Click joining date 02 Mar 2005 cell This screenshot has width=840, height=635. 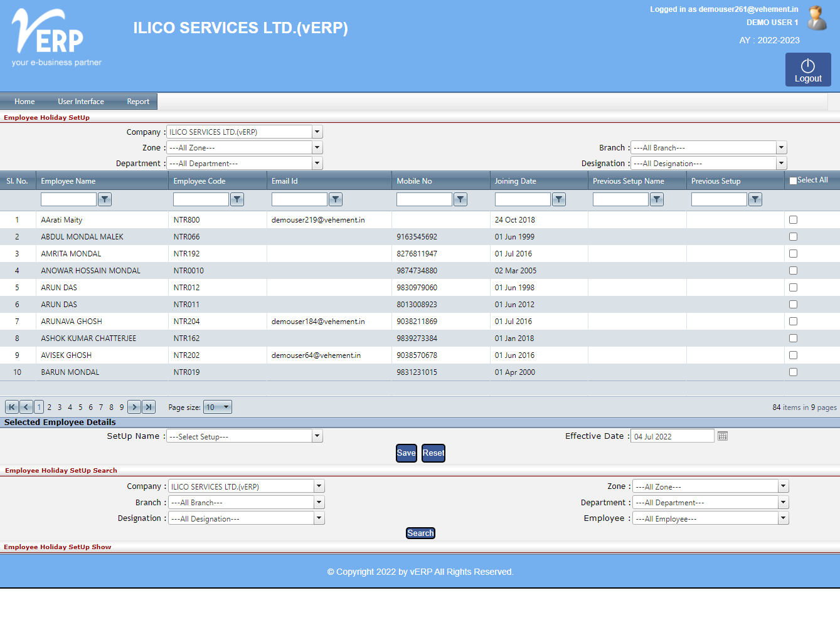point(516,271)
